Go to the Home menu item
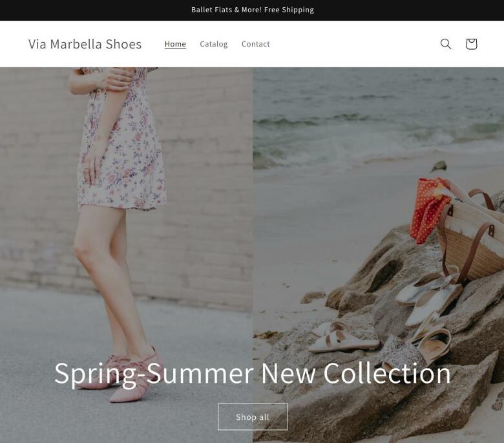504x443 pixels. 175,44
